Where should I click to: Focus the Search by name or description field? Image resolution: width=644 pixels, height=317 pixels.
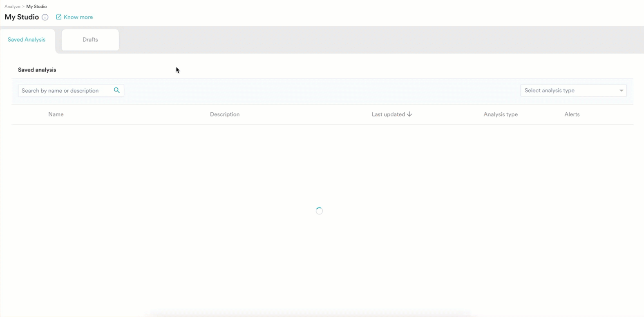[x=65, y=91]
